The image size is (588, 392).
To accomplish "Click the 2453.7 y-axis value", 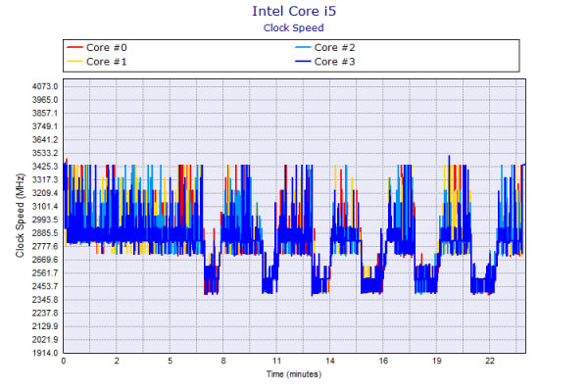I will [x=45, y=286].
